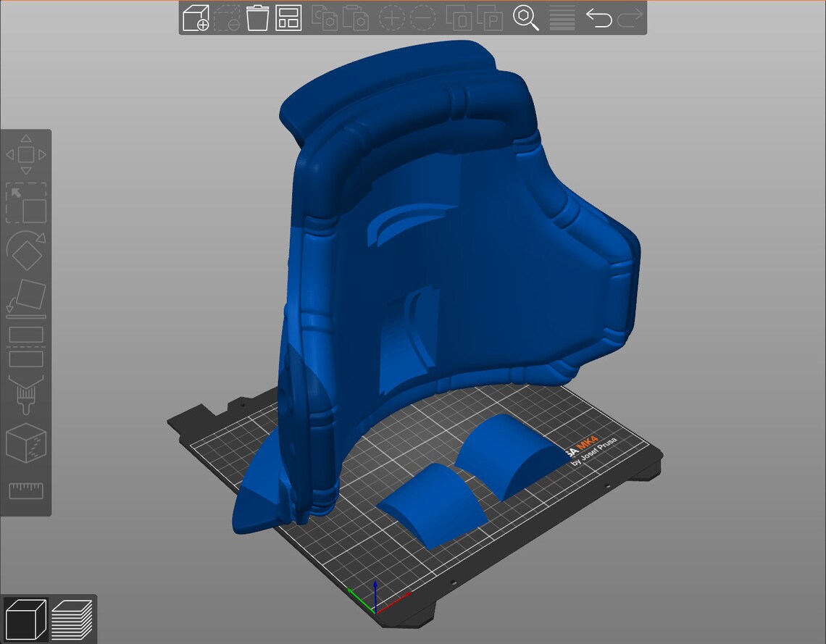Click the dimmed Remove instance minus icon
The width and height of the screenshot is (826, 644).
(422, 18)
